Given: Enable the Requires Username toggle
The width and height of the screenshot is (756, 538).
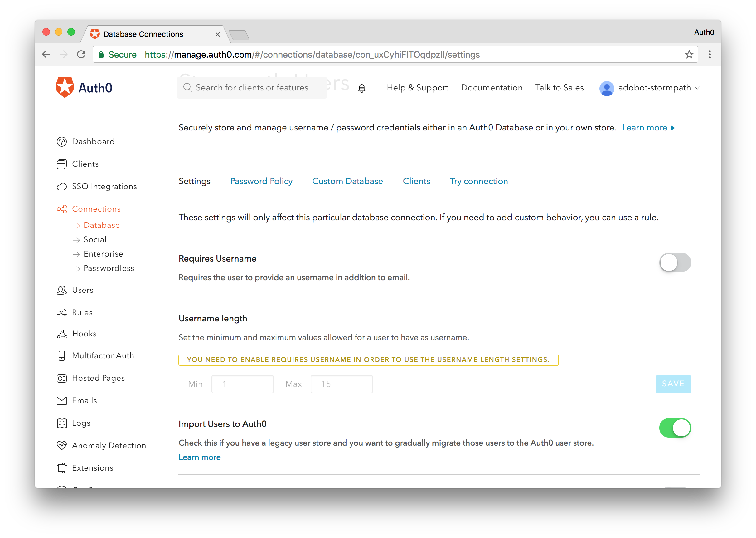Looking at the screenshot, I should pos(675,262).
